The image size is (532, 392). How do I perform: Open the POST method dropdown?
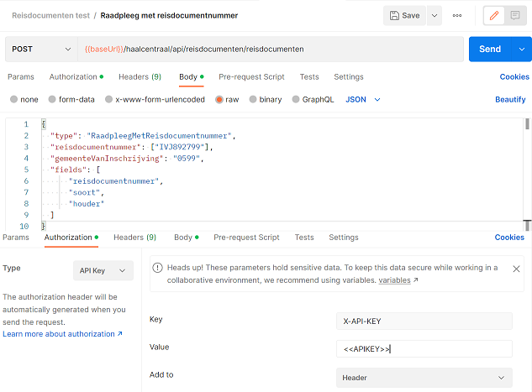[x=41, y=50]
